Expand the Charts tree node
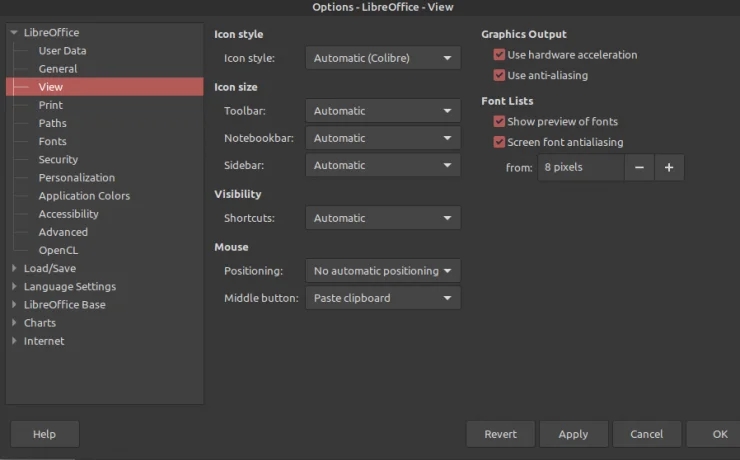 (x=14, y=323)
